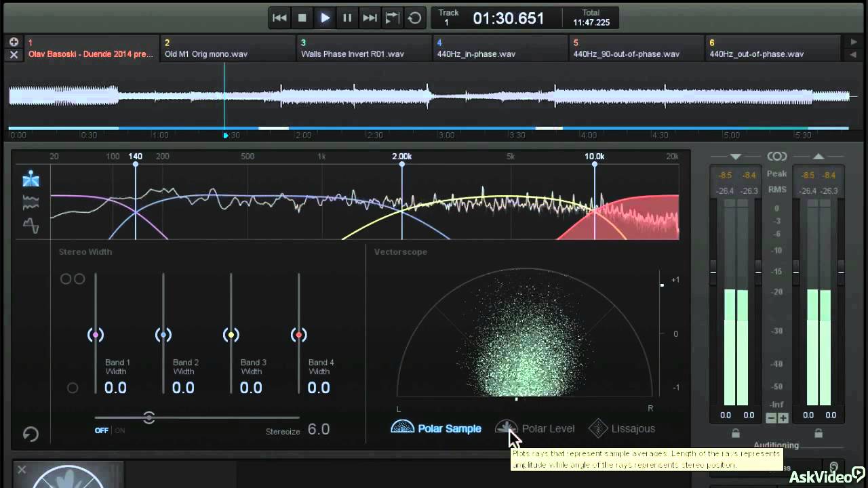Select the 440Hz_out-of-phase.wav tab
Screen dimensions: 868x488
[774, 48]
